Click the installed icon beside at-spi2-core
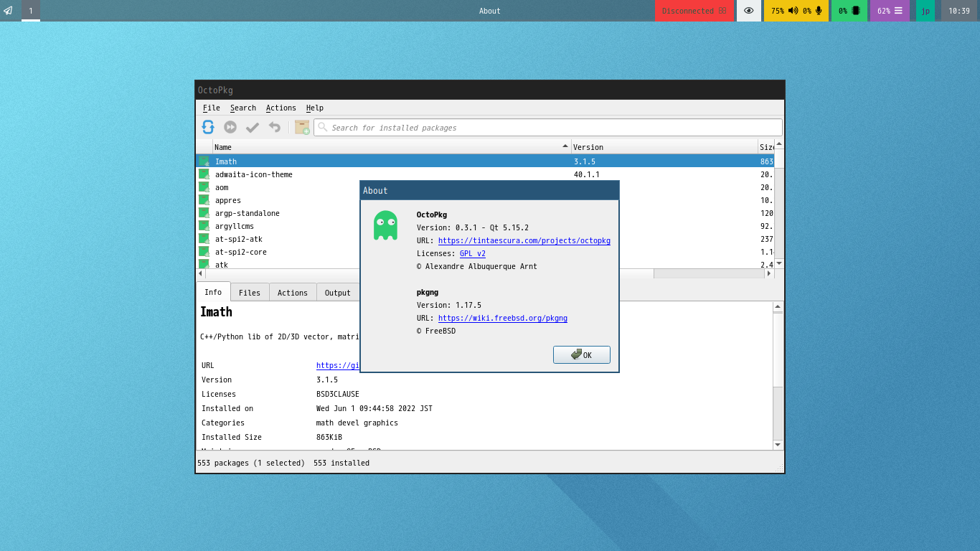This screenshot has height=551, width=980. click(x=204, y=252)
